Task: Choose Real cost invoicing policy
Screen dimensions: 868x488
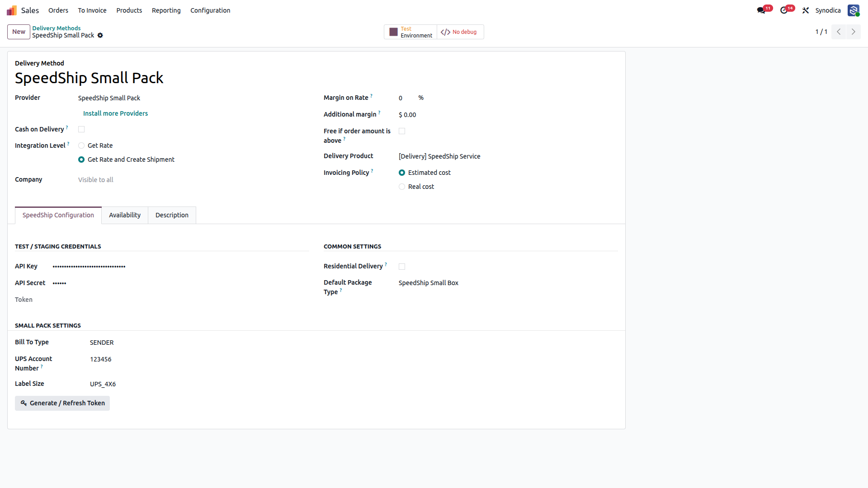Action: pyautogui.click(x=402, y=187)
